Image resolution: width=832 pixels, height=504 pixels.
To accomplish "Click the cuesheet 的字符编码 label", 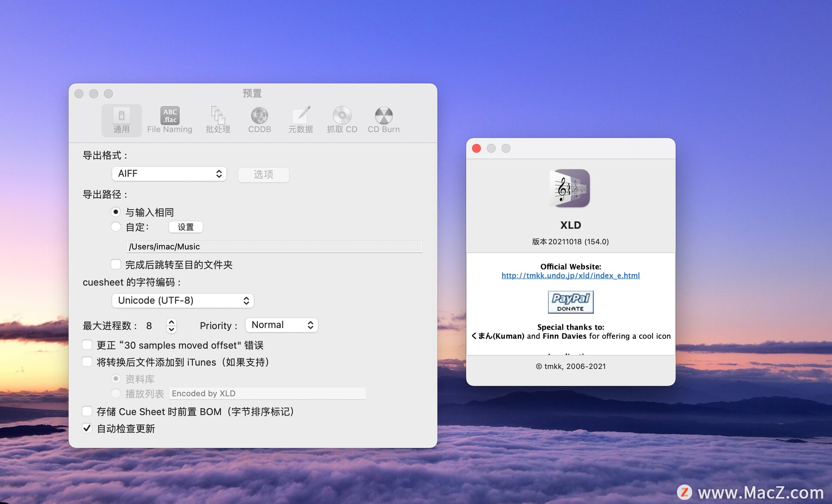I will (x=132, y=282).
